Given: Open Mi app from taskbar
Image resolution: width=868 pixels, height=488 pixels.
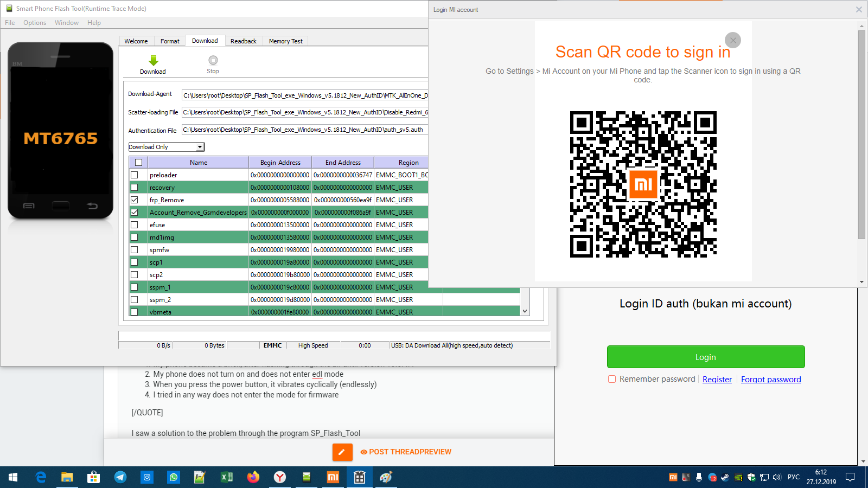Looking at the screenshot, I should pyautogui.click(x=333, y=477).
